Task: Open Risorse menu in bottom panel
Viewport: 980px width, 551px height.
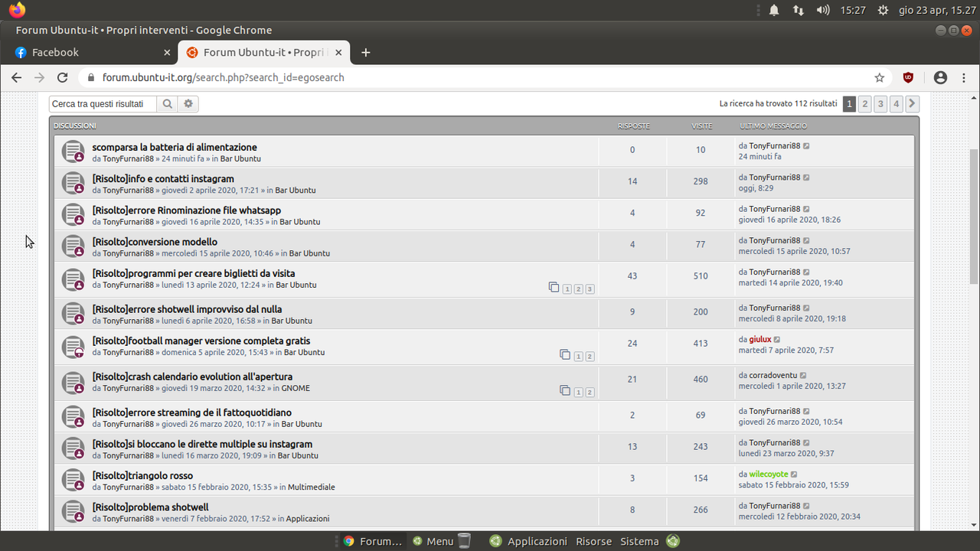Action: point(594,541)
